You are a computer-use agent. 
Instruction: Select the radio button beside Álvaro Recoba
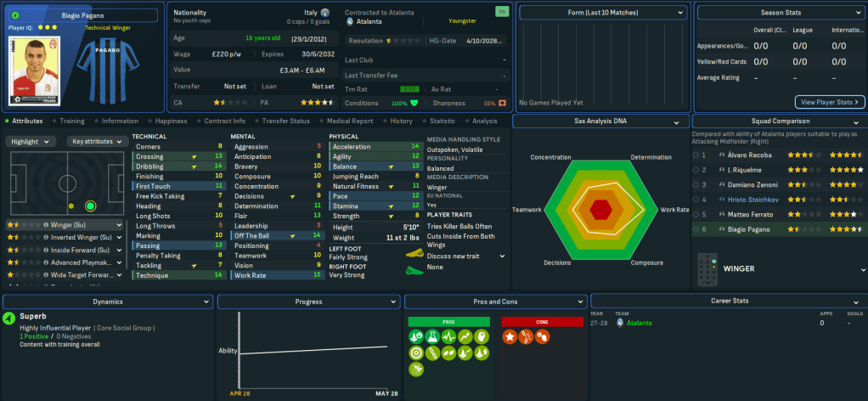click(697, 156)
